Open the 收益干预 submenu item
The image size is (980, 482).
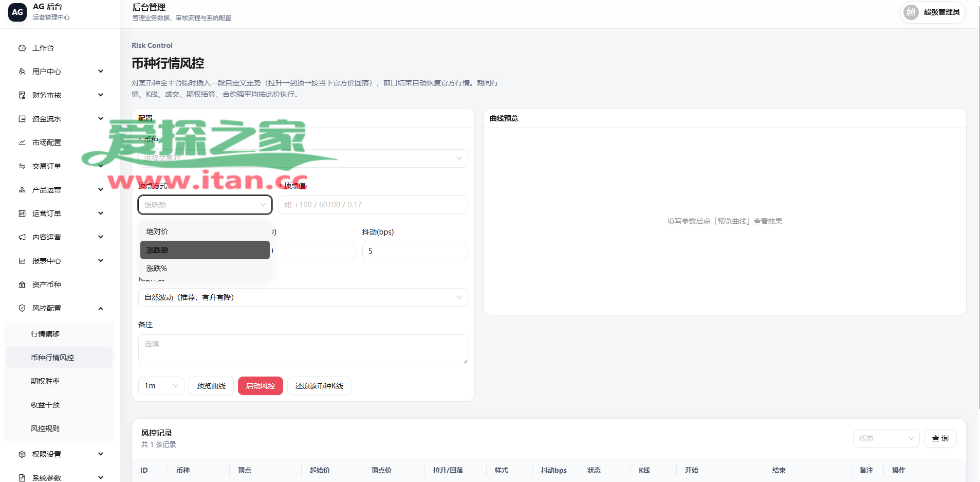59,405
